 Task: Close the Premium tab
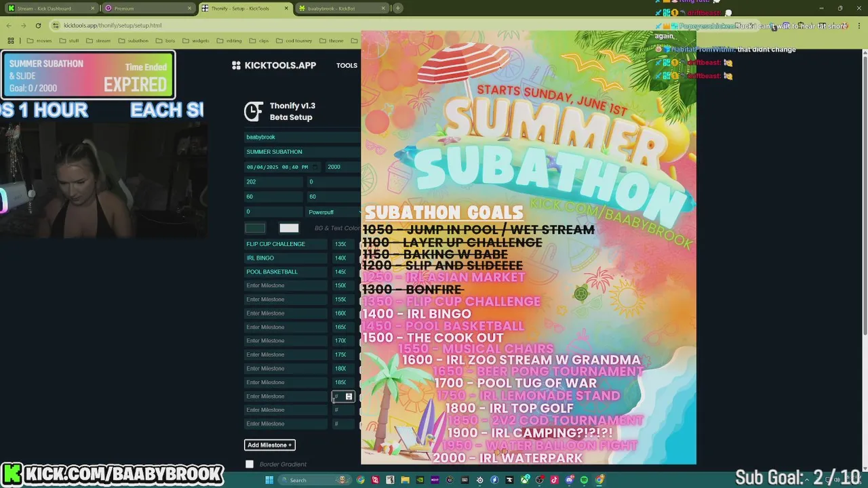point(190,8)
